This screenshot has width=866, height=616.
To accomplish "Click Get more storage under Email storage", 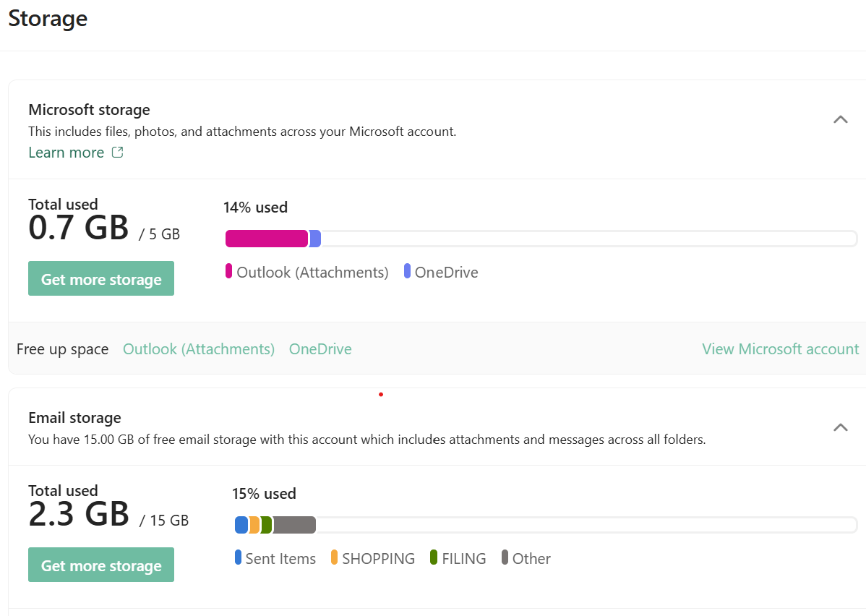I will [x=101, y=565].
